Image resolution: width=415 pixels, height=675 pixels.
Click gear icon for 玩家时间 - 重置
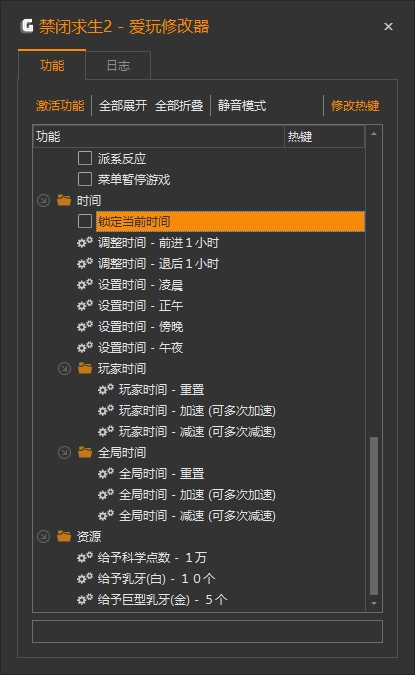pyautogui.click(x=106, y=390)
